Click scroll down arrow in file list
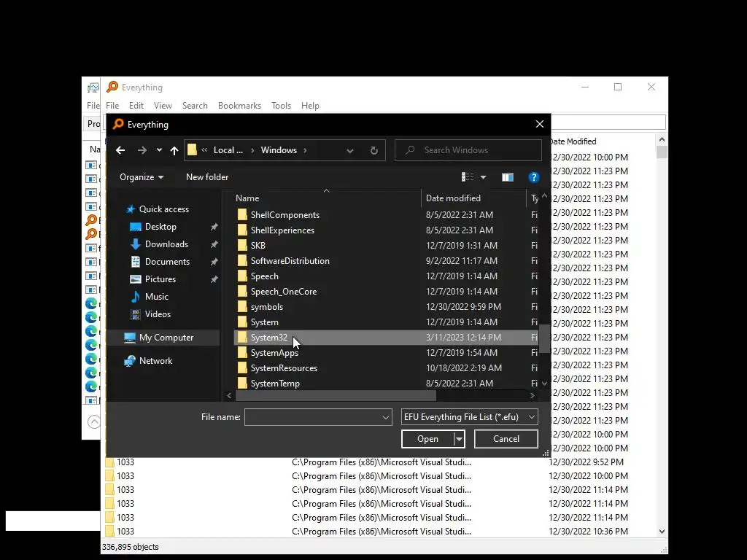Screen dimensions: 747x560 (x=544, y=384)
